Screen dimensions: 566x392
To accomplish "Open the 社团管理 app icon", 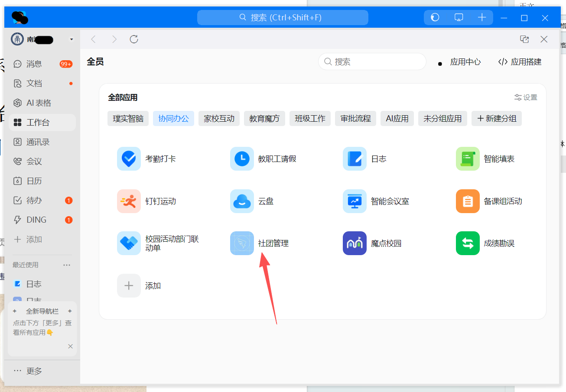I will point(242,243).
